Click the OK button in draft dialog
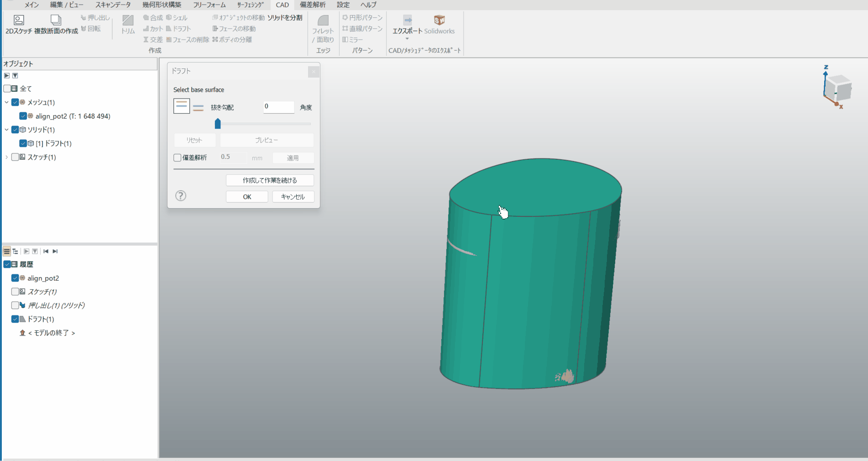Image resolution: width=868 pixels, height=461 pixels. coord(247,197)
